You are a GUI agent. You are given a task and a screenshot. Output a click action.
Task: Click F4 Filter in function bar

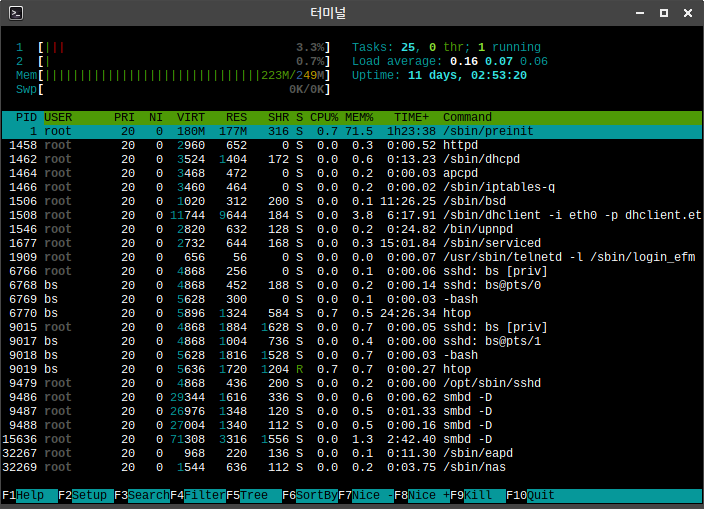pos(198,495)
